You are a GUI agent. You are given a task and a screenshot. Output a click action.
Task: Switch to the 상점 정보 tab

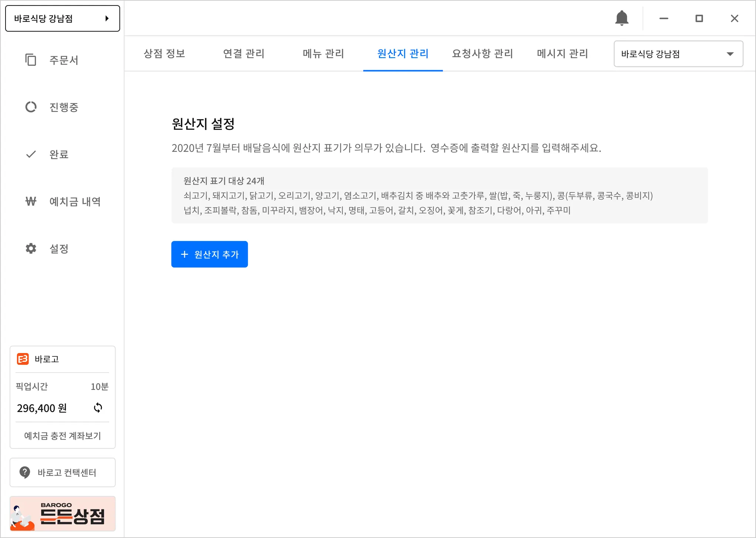[164, 54]
